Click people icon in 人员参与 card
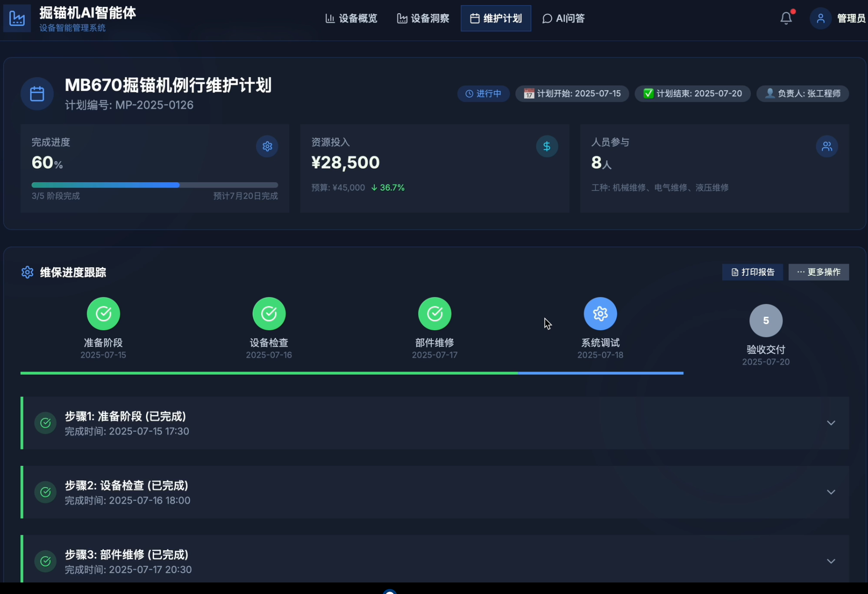The image size is (868, 594). pos(827,146)
